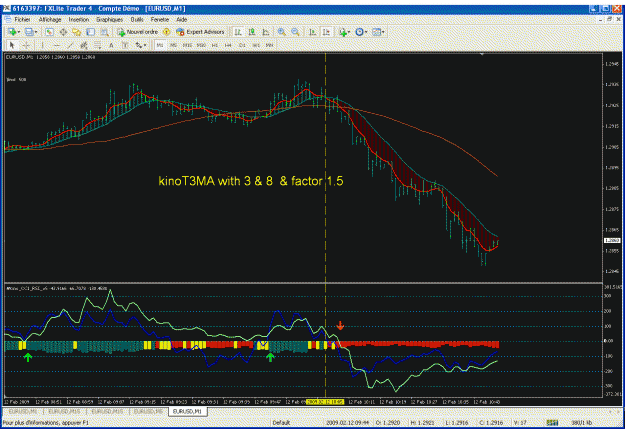Screen dimensions: 625x429
Task: Open the Insertion menu
Action: point(79,19)
